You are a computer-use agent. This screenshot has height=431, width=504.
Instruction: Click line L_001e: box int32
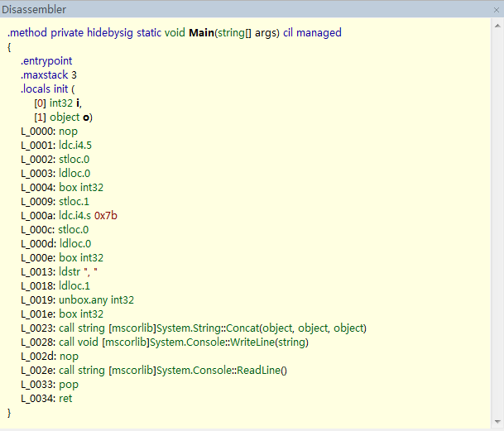[x=62, y=314]
